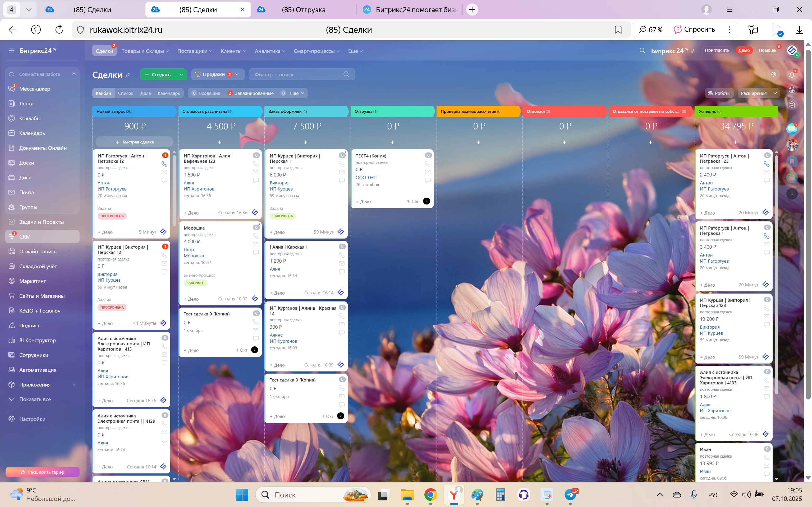Image resolution: width=812 pixels, height=507 pixels.
Task: Click the notifications bell icon
Action: click(792, 75)
